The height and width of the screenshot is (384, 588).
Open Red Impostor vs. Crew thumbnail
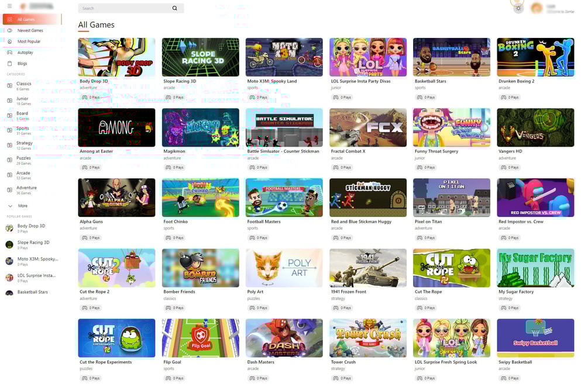click(535, 198)
